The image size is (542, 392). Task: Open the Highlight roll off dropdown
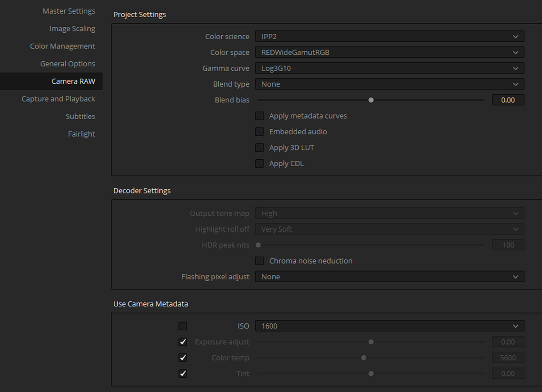(x=389, y=229)
